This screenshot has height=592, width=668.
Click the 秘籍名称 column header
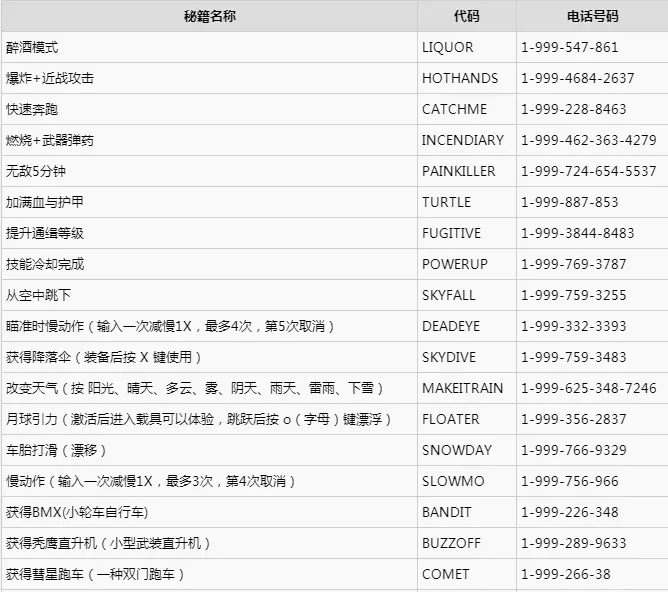click(210, 16)
